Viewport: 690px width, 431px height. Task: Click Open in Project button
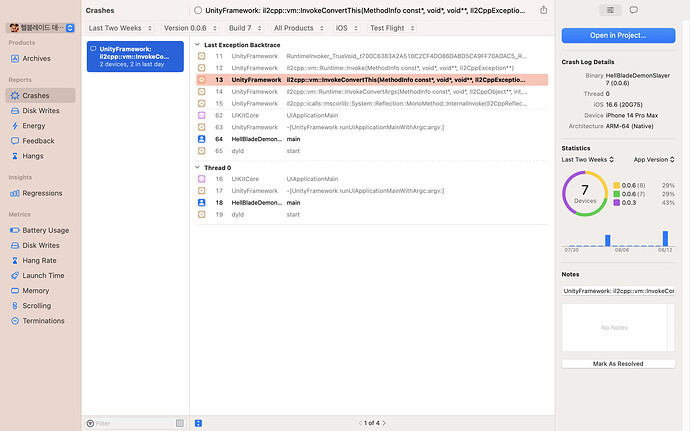618,36
